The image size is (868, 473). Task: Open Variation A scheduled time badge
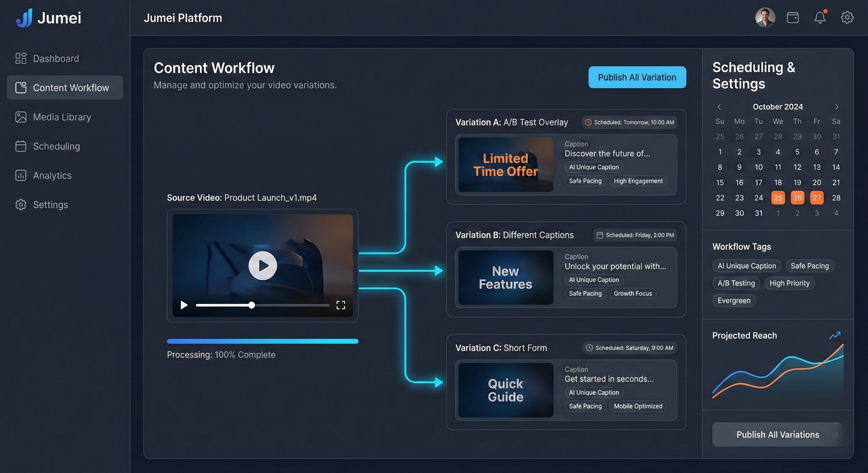629,122
